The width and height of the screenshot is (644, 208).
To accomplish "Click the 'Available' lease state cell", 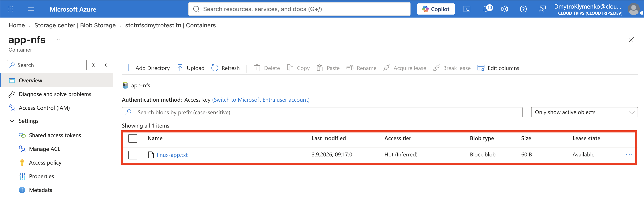I will [583, 155].
